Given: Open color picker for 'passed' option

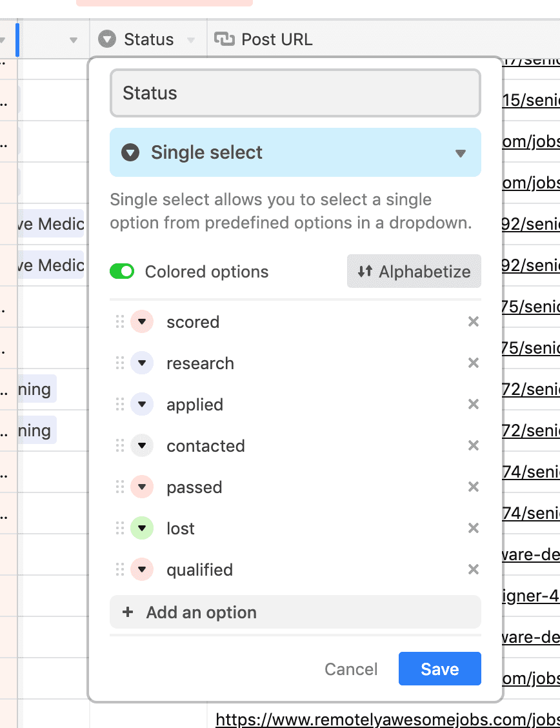Looking at the screenshot, I should 142,487.
